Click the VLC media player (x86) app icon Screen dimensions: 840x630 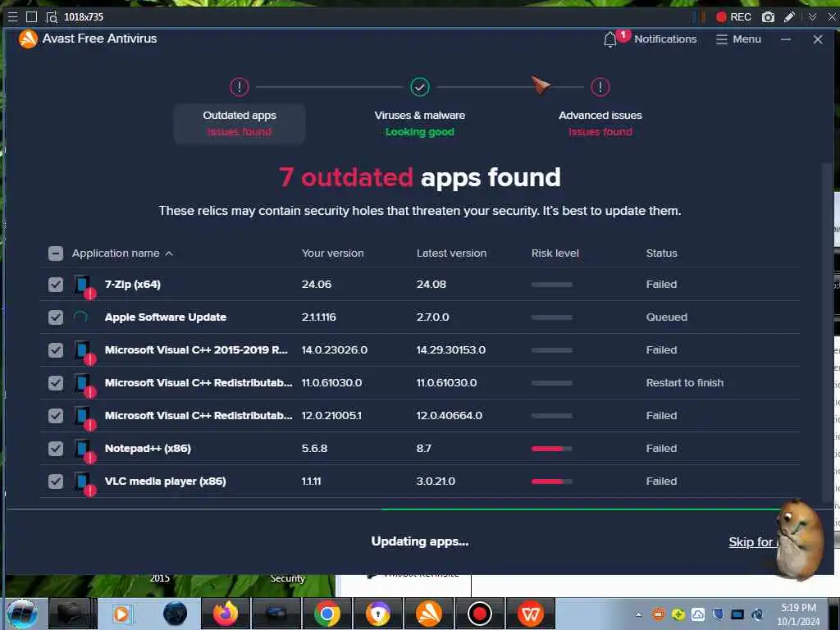coord(84,482)
